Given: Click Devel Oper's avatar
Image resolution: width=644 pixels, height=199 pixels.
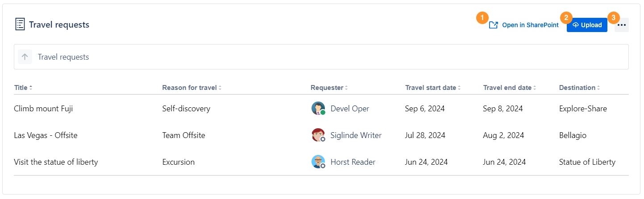Looking at the screenshot, I should [318, 109].
